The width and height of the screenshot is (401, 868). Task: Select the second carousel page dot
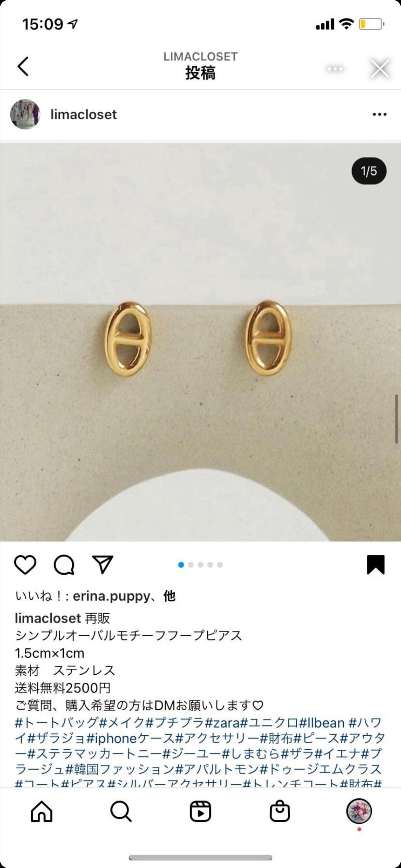tap(191, 565)
